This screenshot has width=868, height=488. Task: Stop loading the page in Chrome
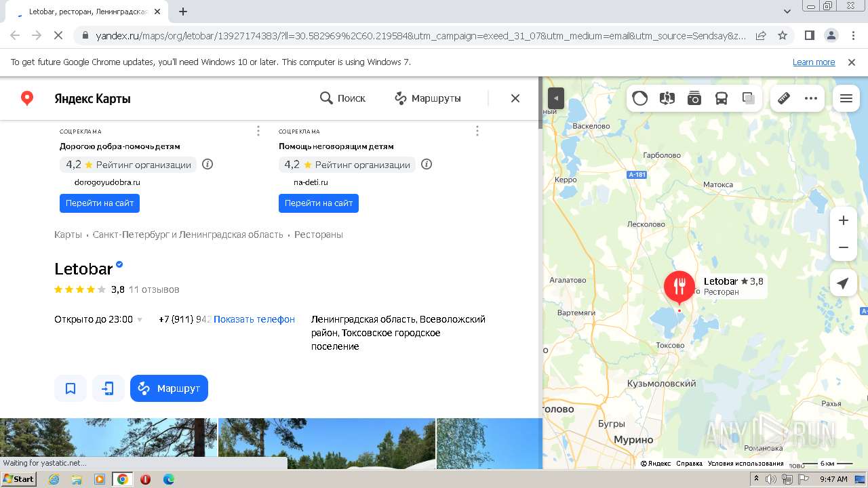tap(58, 35)
